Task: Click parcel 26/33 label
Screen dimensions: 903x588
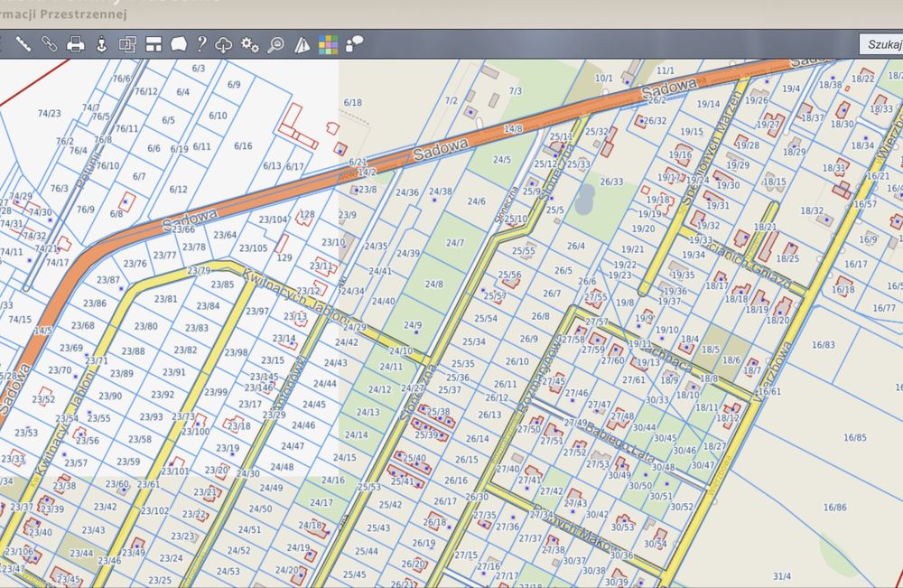Action: pos(611,182)
